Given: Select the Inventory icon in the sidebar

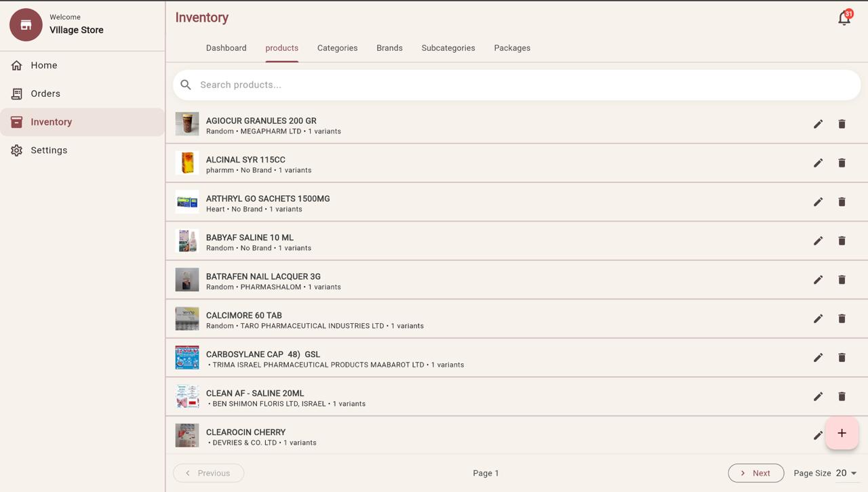Looking at the screenshot, I should point(16,122).
